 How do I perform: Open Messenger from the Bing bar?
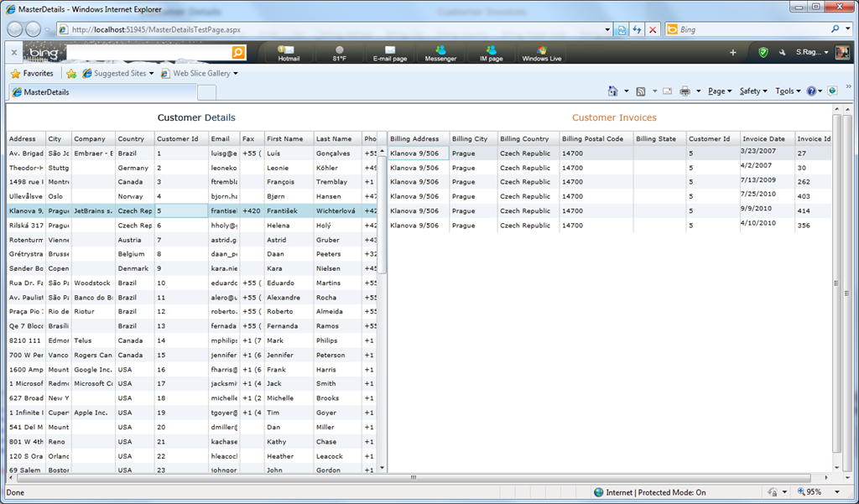coord(440,53)
